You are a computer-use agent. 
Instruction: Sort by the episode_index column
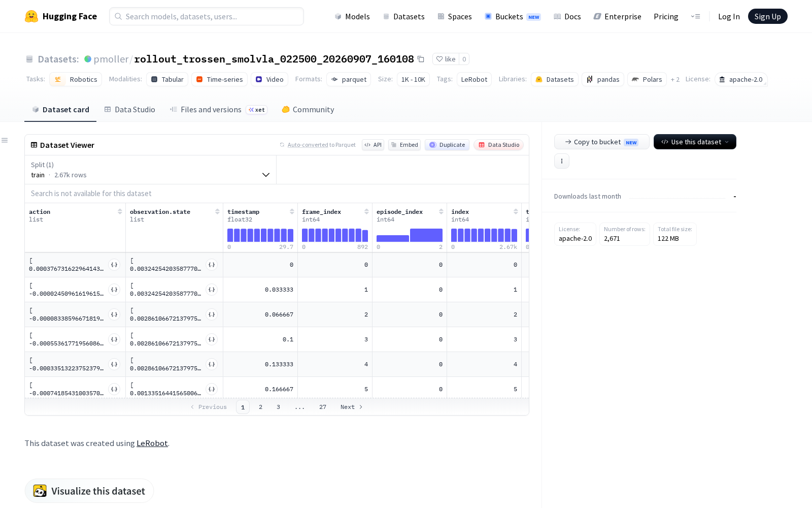[x=441, y=212]
